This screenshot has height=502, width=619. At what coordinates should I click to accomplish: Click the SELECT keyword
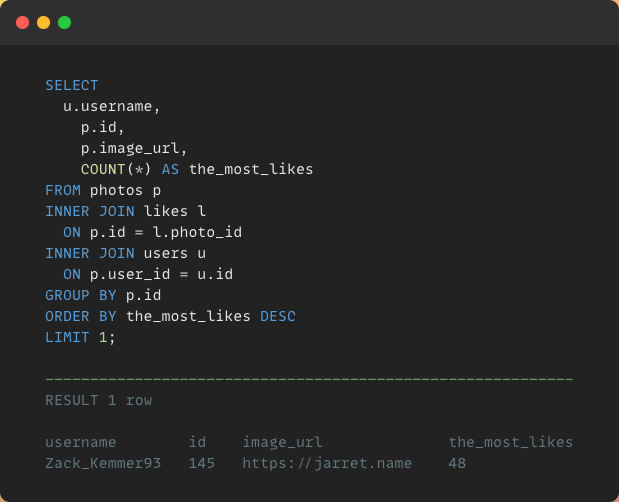(72, 85)
